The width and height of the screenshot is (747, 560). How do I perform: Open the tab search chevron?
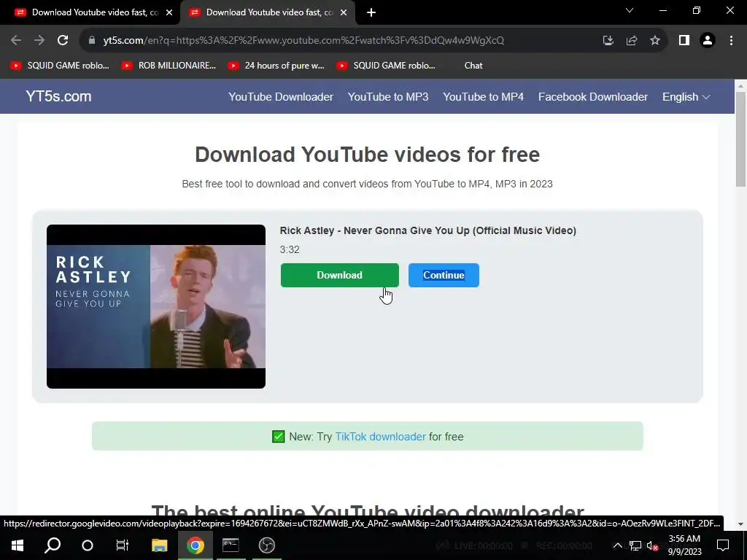(630, 10)
